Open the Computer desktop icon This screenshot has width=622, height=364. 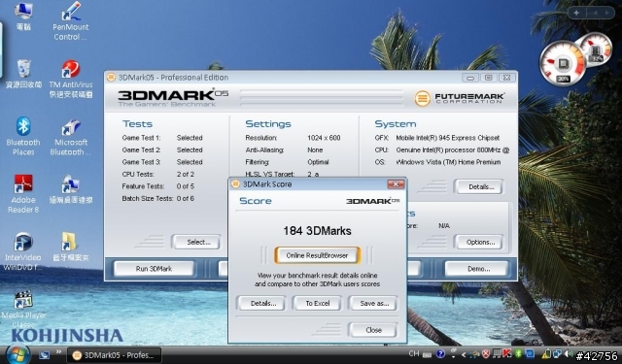coord(23,16)
